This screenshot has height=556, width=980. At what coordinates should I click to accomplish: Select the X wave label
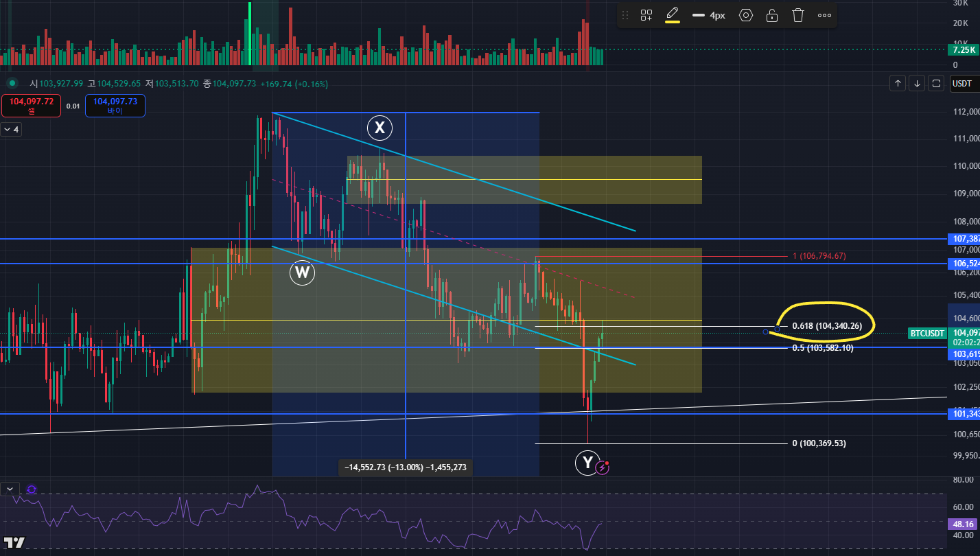click(380, 128)
